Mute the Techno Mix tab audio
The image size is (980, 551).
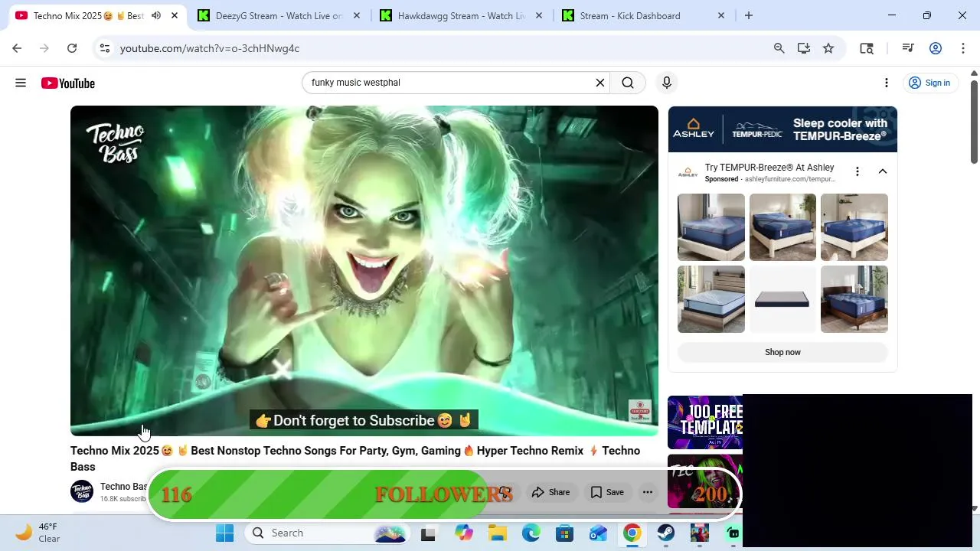point(156,15)
